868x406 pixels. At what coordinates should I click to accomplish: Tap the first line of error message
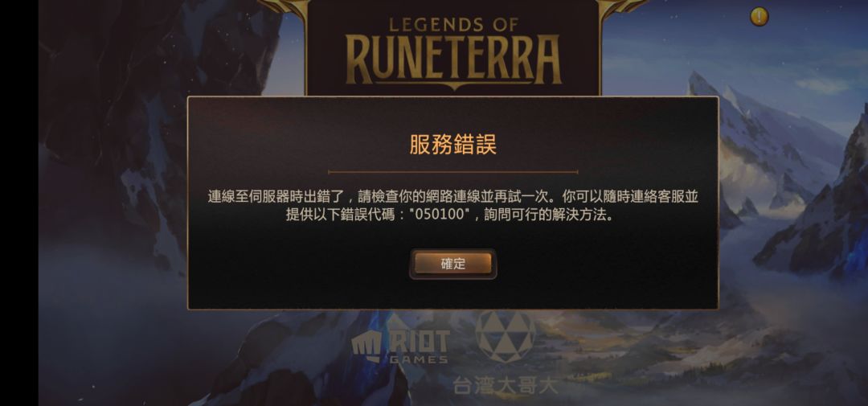pos(452,197)
